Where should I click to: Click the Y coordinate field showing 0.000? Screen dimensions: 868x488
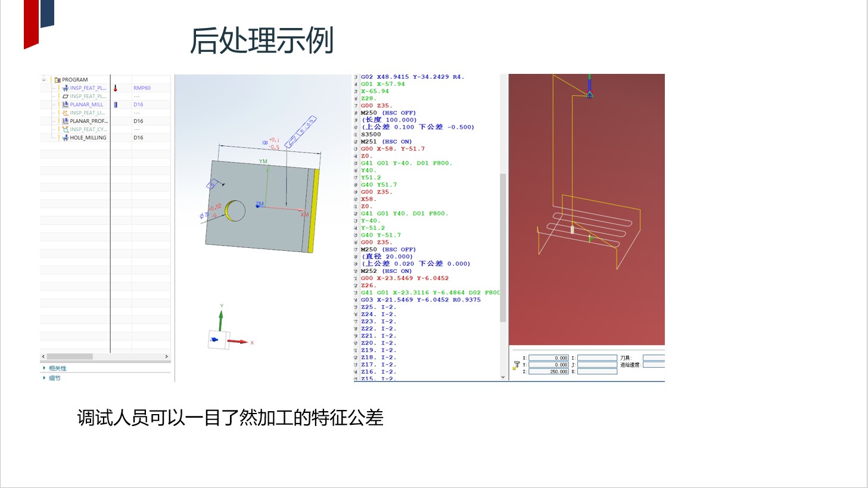[549, 365]
